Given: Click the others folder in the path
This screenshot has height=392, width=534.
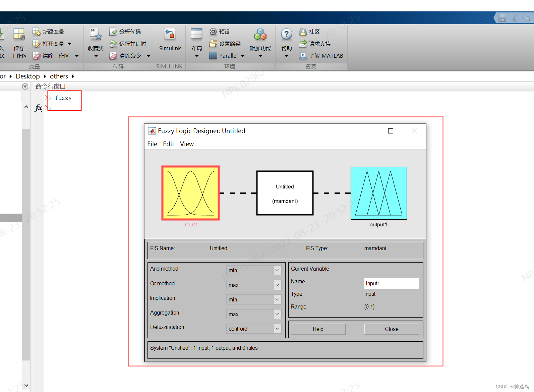Looking at the screenshot, I should click(x=59, y=76).
